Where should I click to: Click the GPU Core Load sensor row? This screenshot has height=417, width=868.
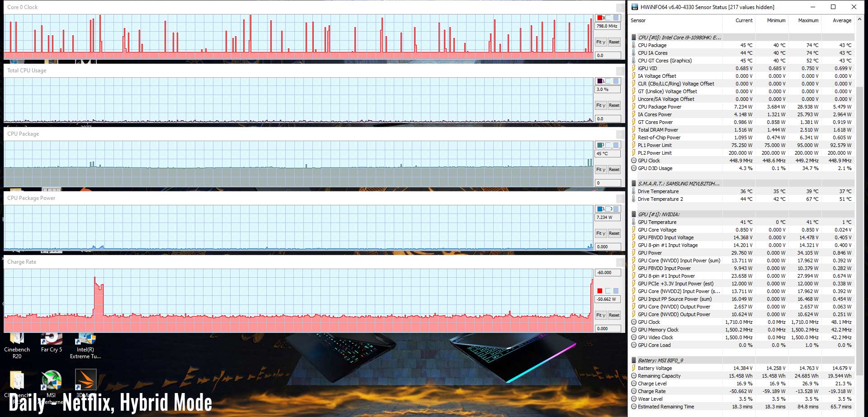[654, 345]
